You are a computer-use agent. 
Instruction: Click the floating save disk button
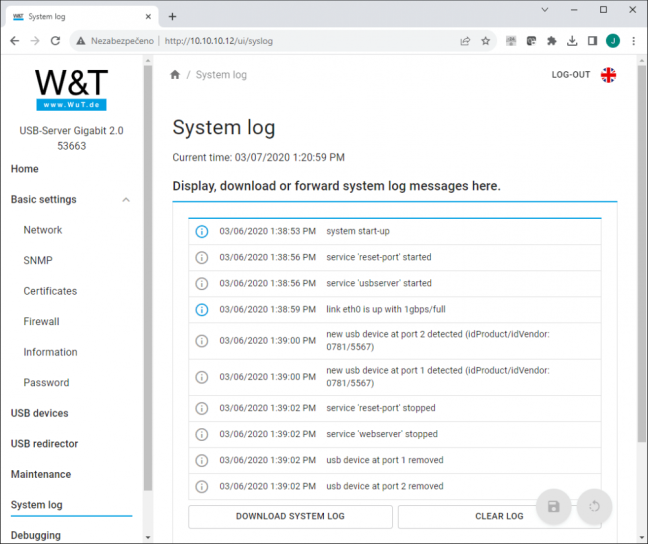[x=553, y=506]
